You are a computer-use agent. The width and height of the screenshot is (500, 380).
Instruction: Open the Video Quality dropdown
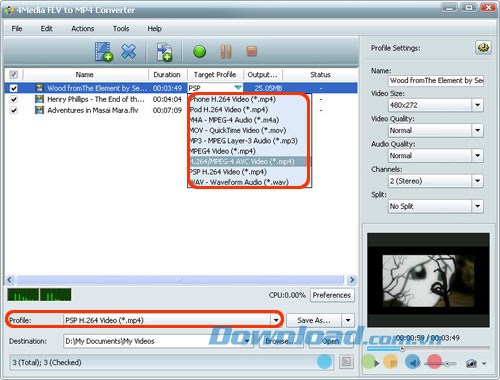[x=477, y=130]
